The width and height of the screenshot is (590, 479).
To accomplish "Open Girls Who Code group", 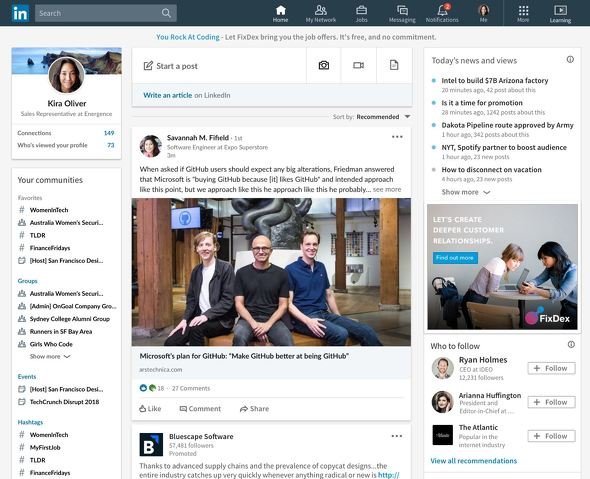I will (x=51, y=344).
